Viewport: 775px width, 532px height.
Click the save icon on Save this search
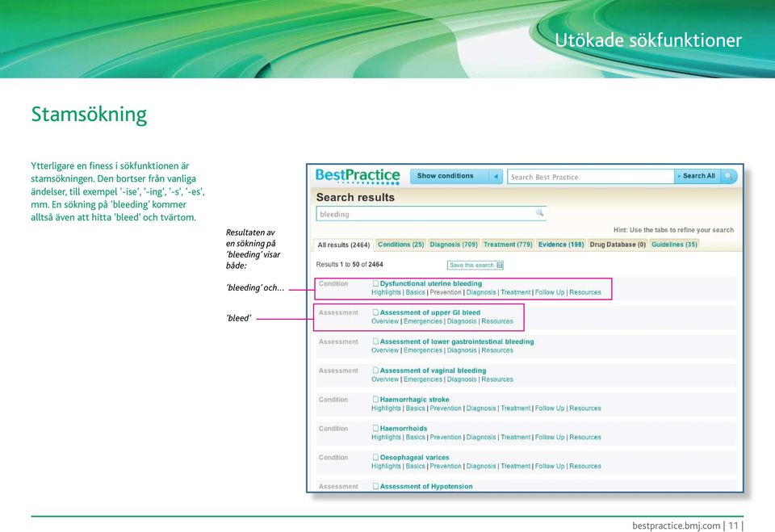(500, 265)
